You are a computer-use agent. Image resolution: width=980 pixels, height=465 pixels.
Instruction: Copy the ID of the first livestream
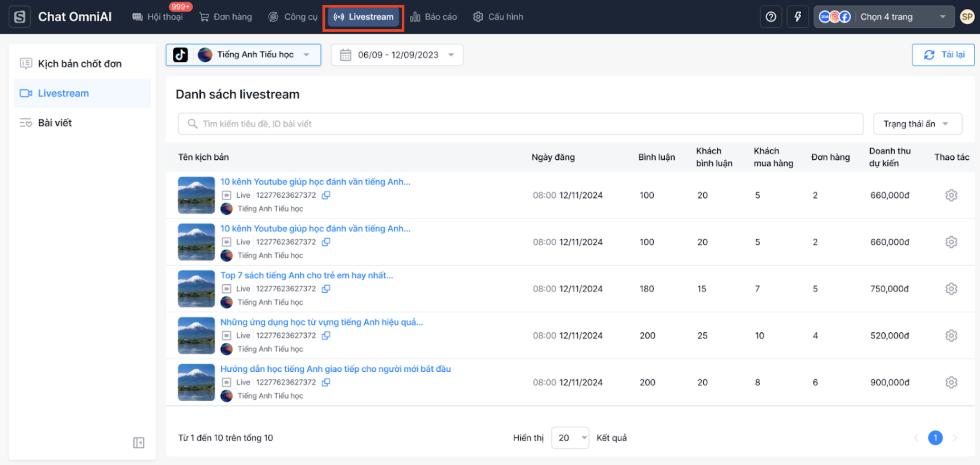[326, 195]
